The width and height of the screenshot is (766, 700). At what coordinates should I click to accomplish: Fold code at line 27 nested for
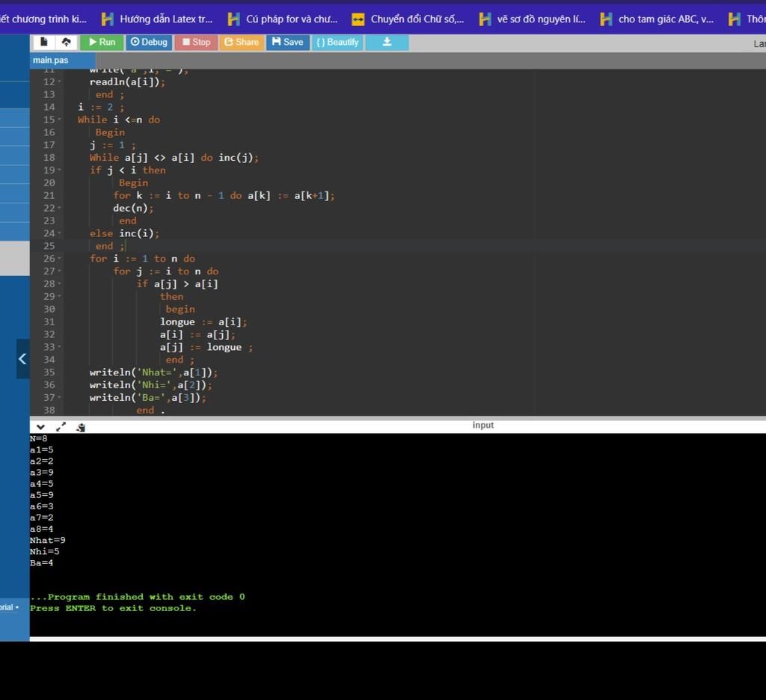tap(60, 271)
